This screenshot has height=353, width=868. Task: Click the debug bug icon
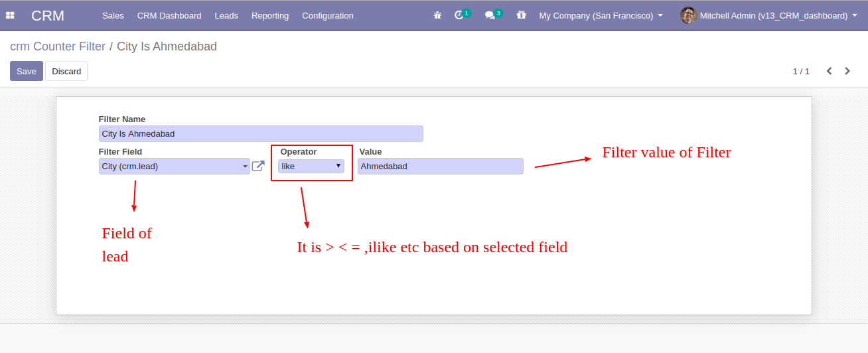pyautogui.click(x=437, y=15)
